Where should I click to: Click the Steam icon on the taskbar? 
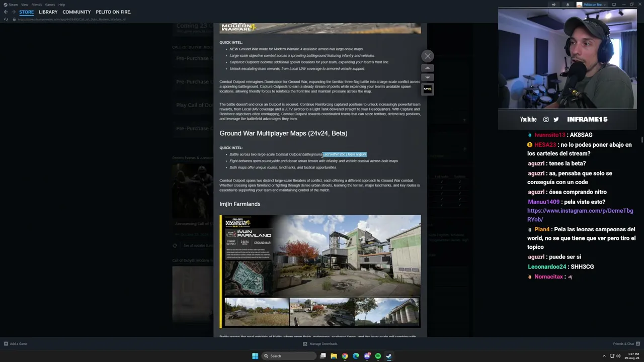pyautogui.click(x=389, y=356)
